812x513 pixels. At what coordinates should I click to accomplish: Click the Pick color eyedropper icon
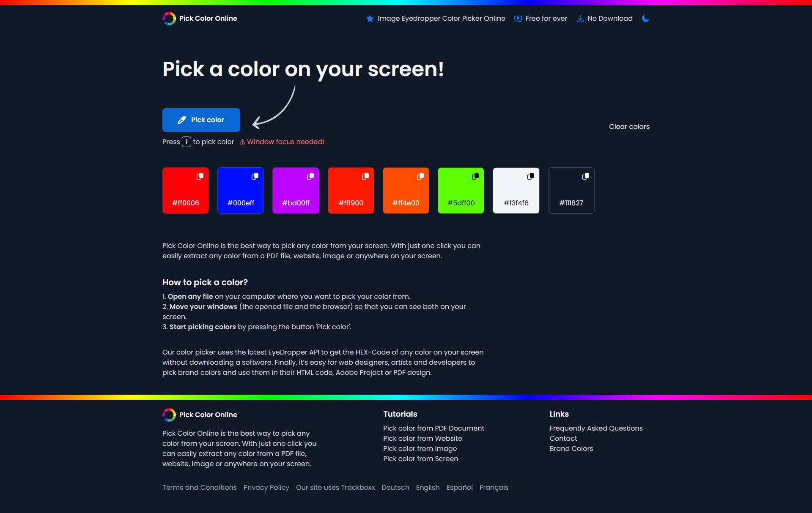click(x=181, y=120)
